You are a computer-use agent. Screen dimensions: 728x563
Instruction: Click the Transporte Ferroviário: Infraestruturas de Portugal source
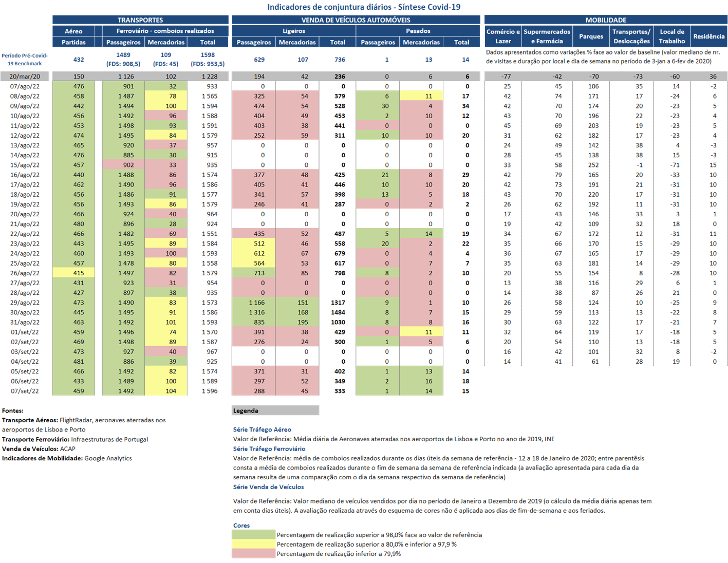tap(75, 439)
